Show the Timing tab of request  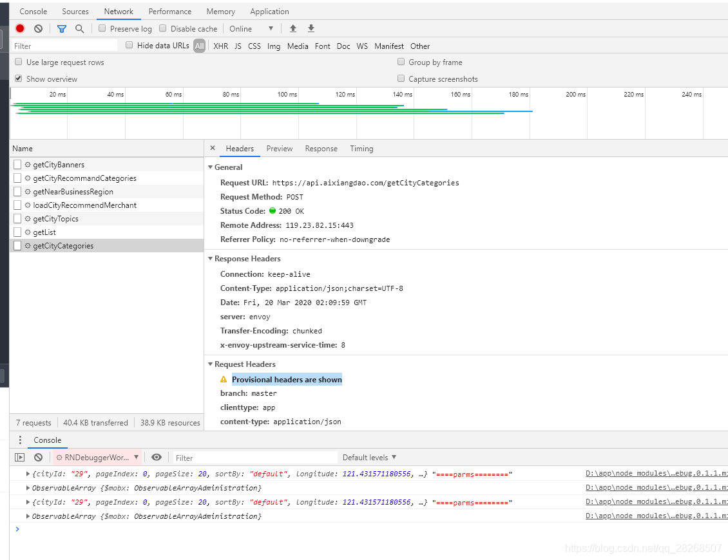[x=361, y=149]
